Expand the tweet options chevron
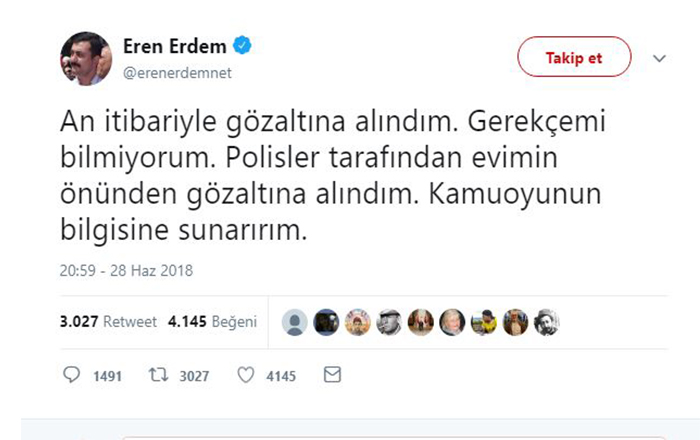The image size is (700, 440). click(x=658, y=58)
